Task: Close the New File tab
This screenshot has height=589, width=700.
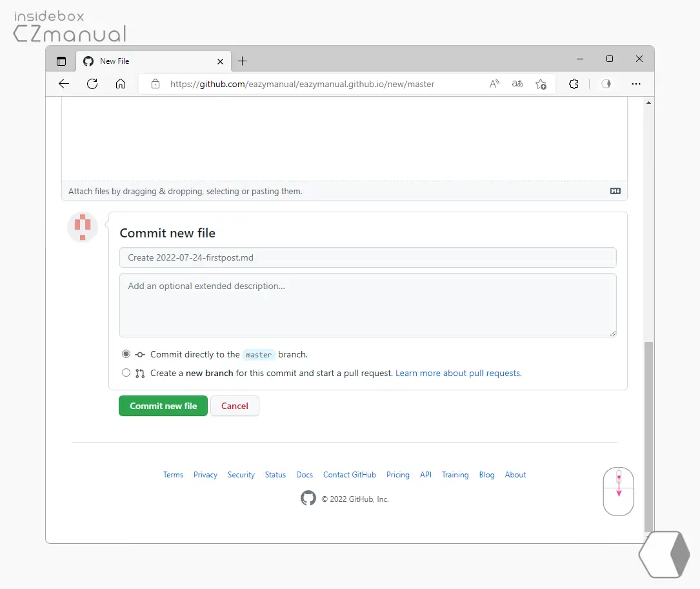Action: click(220, 62)
